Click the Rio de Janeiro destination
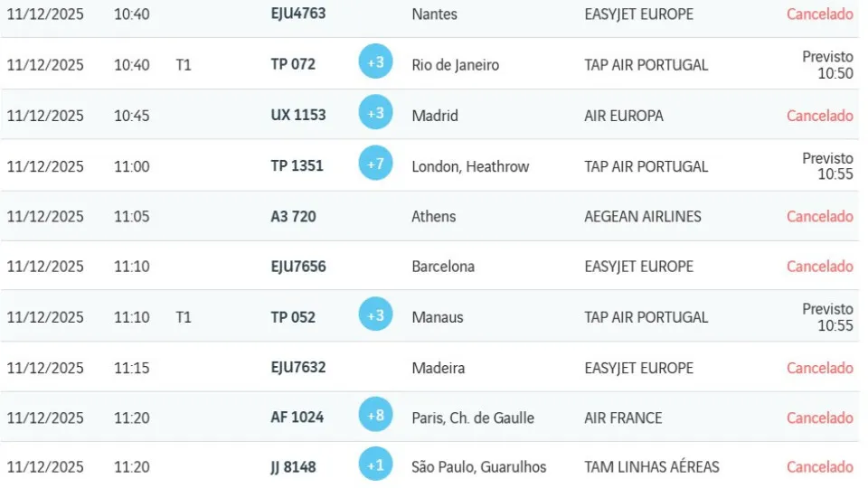Screen dimensions: 868x488 pyautogui.click(x=455, y=65)
